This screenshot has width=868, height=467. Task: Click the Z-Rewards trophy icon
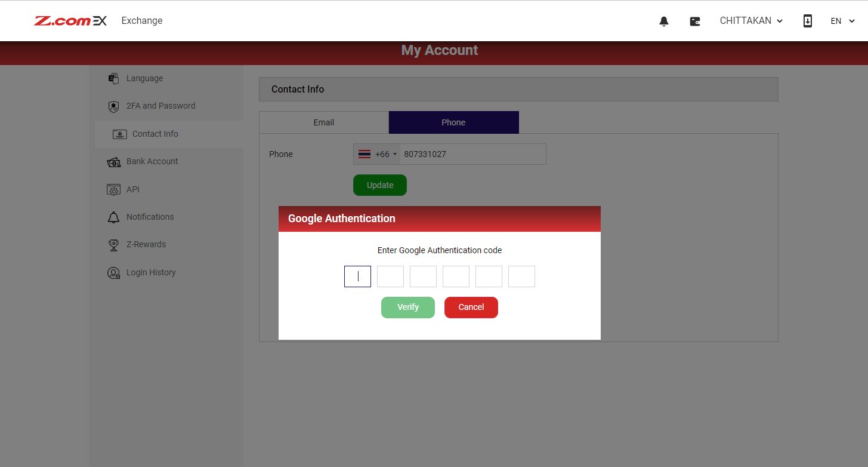[x=113, y=244]
